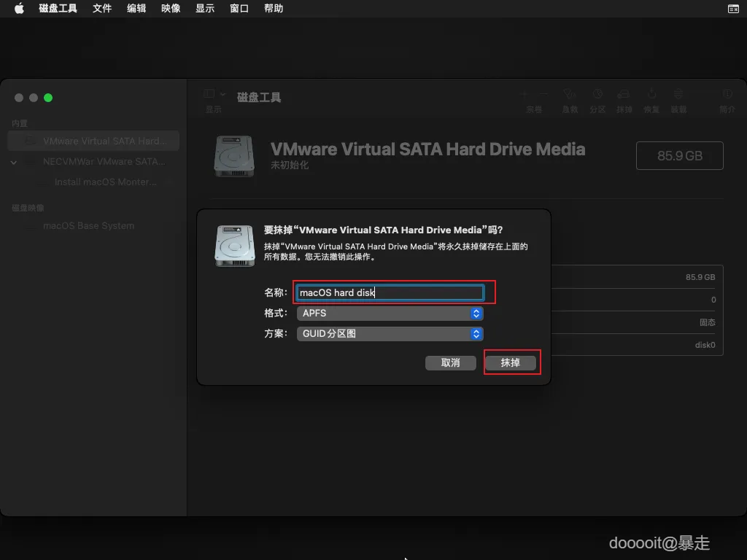The width and height of the screenshot is (747, 560).
Task: Click the input source icon in menu bar
Action: point(733,9)
